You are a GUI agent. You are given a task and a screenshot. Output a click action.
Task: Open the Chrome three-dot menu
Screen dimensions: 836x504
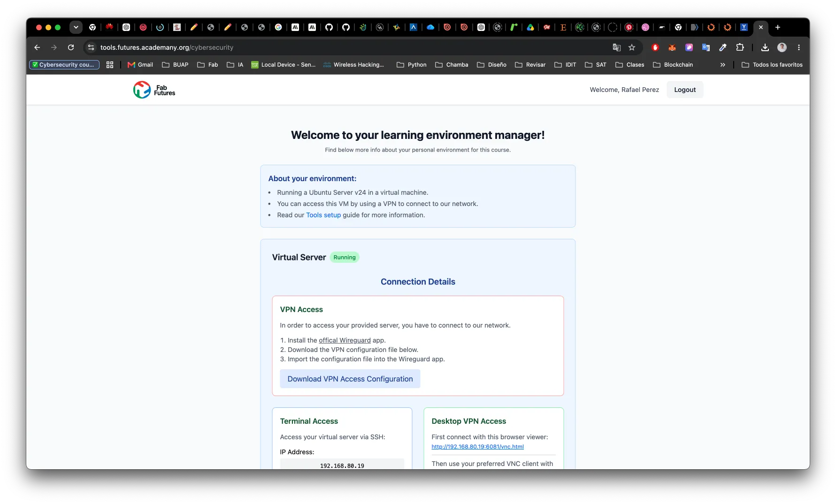click(799, 47)
